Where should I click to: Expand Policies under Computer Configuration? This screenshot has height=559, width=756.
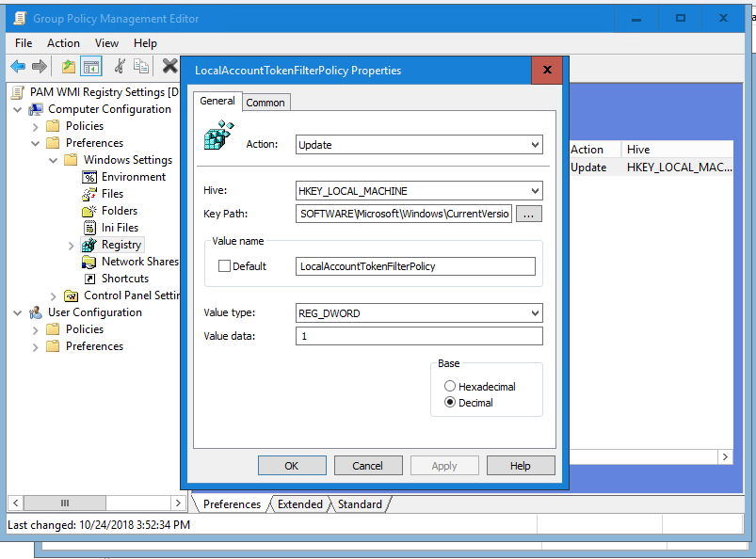(35, 127)
